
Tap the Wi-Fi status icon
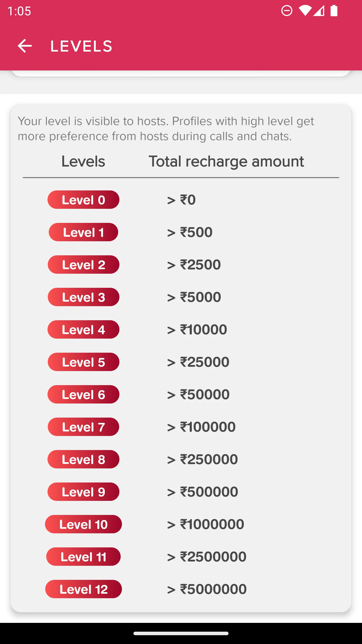pos(305,11)
